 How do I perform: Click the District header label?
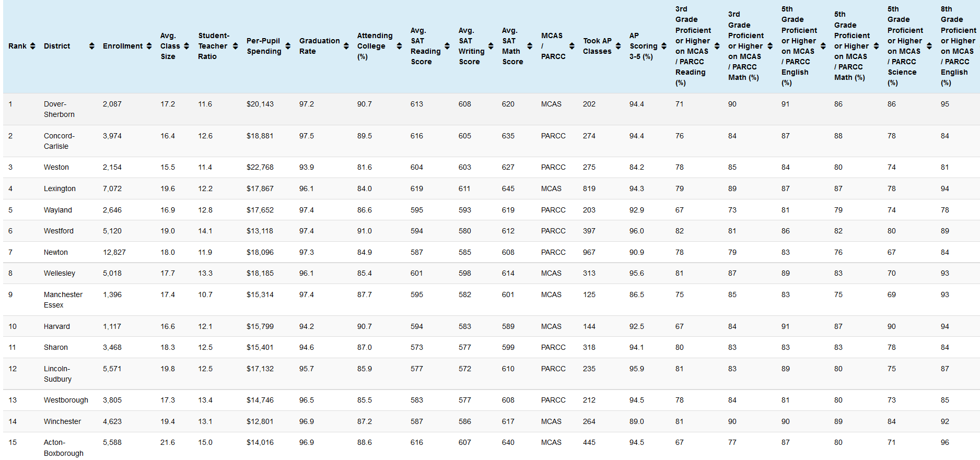(x=57, y=46)
